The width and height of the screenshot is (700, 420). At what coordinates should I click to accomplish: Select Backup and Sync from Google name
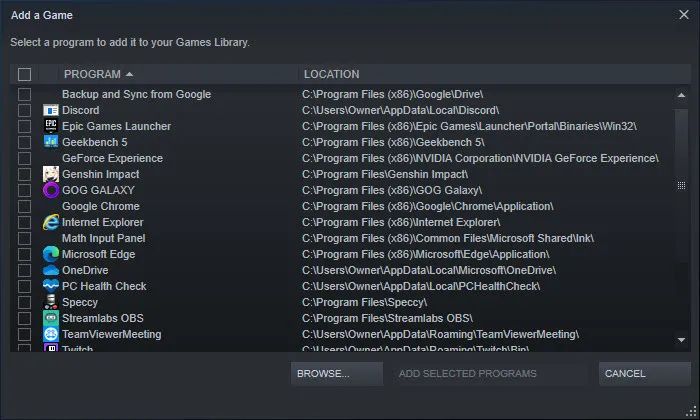137,94
